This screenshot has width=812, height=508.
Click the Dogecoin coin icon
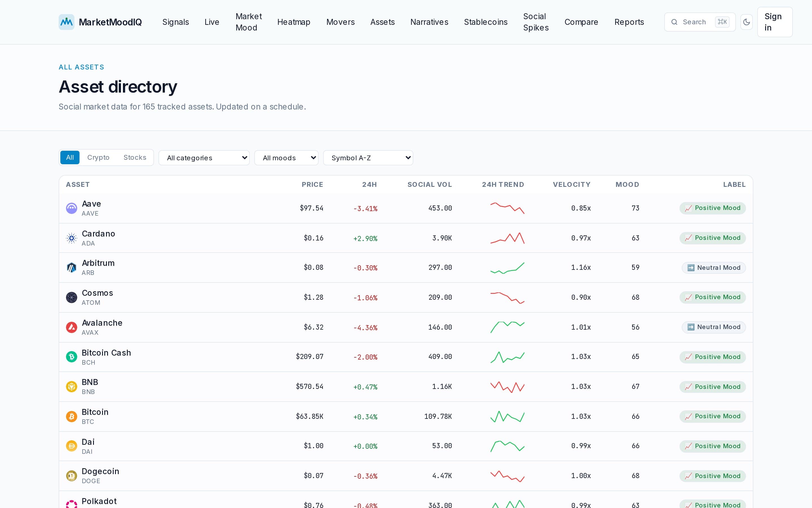[71, 476]
